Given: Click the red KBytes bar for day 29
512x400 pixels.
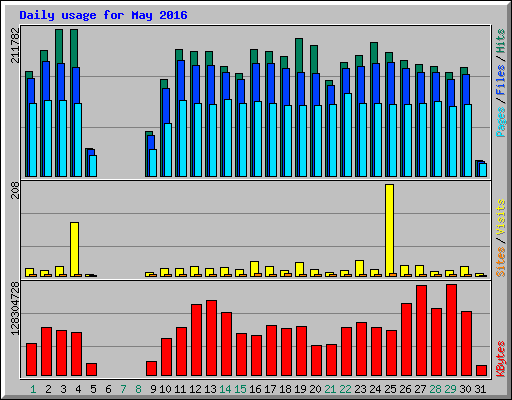Looking at the screenshot, I should [451, 330].
